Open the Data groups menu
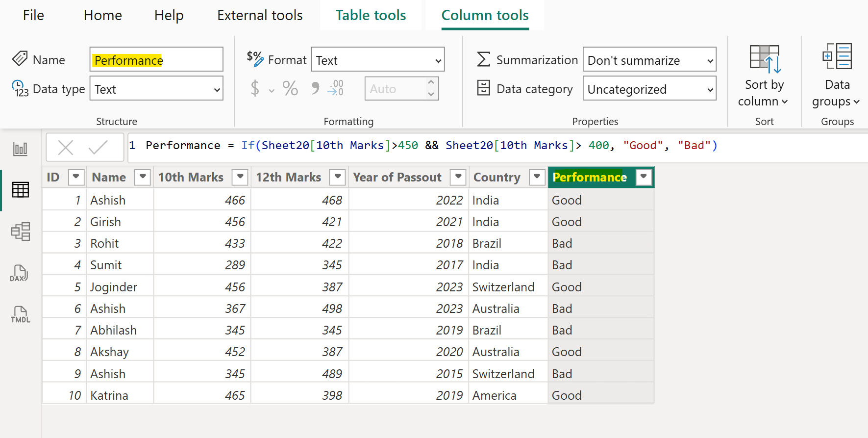The image size is (868, 438). 837,76
